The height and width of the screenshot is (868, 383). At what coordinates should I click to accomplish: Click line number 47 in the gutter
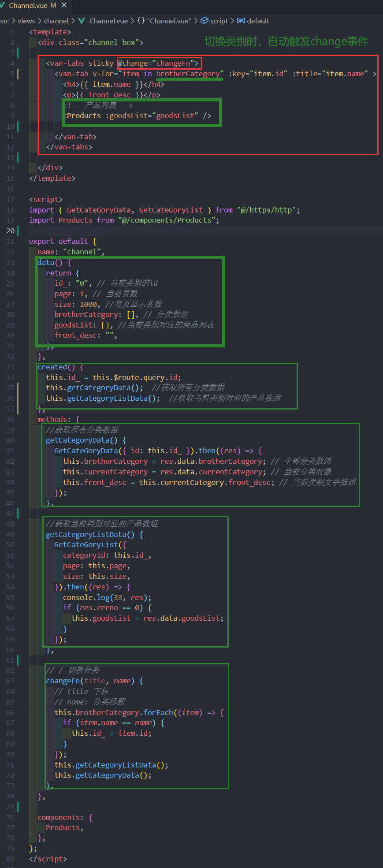tap(11, 513)
